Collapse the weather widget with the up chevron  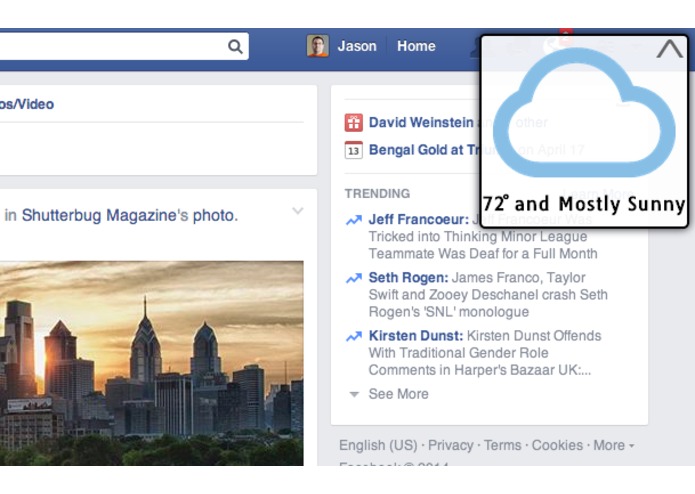[669, 49]
